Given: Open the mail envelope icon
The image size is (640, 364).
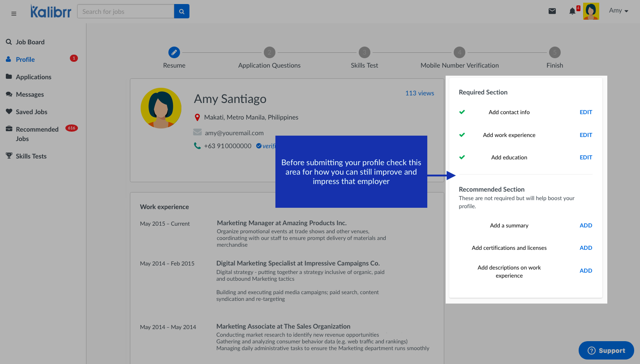Looking at the screenshot, I should tap(552, 11).
